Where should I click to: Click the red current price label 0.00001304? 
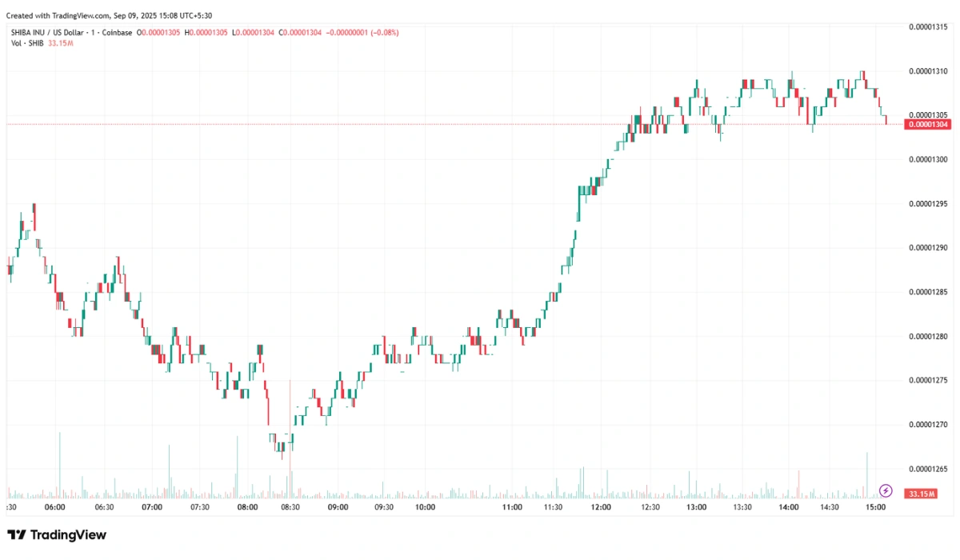point(928,124)
